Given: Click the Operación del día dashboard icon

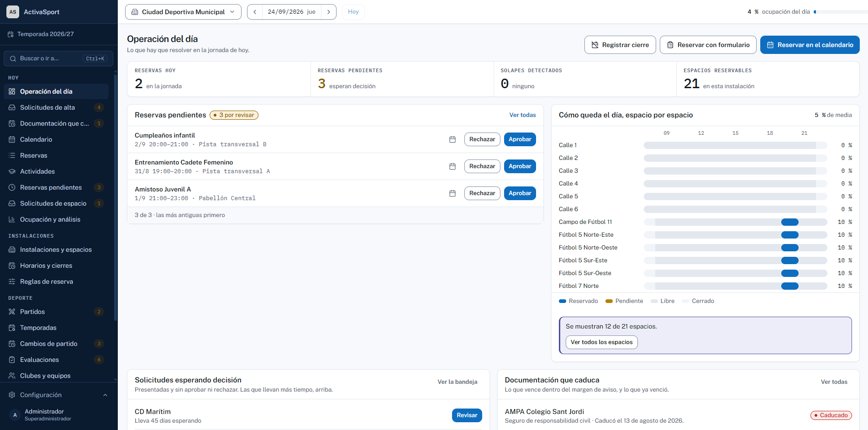Looking at the screenshot, I should (x=12, y=91).
